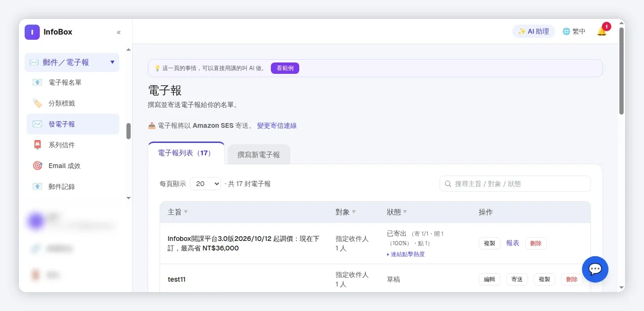The image size is (644, 311).
Task: Click sidebar scroll down arrow
Action: [128, 198]
